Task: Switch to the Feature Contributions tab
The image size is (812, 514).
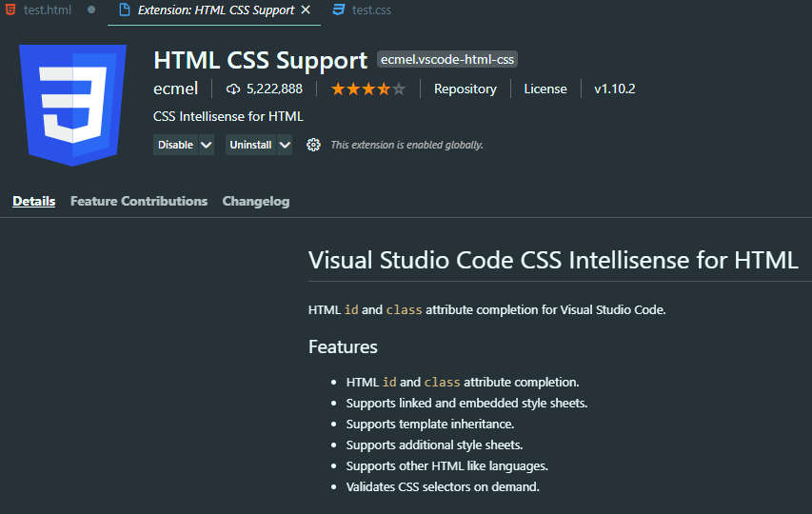Action: tap(139, 202)
